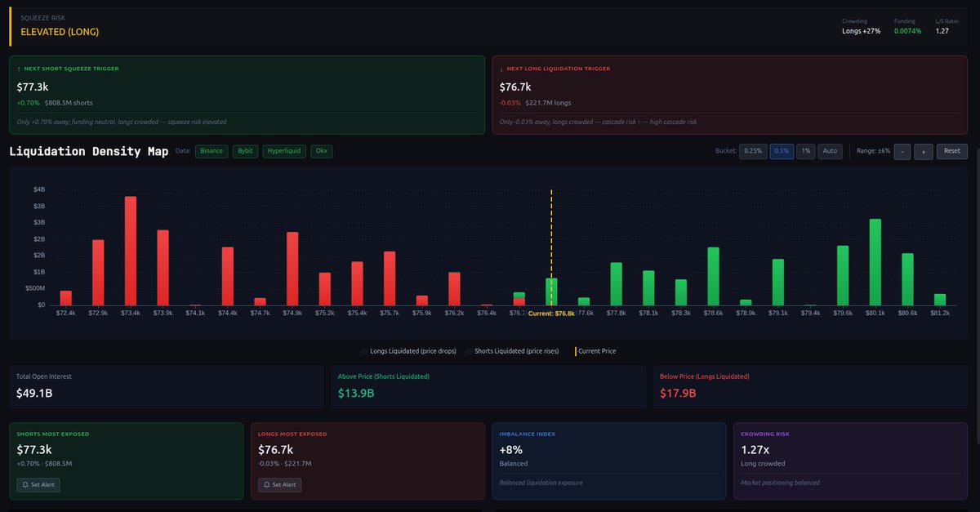980x512 pixels.
Task: Toggle the Binance data source
Action: (x=212, y=151)
